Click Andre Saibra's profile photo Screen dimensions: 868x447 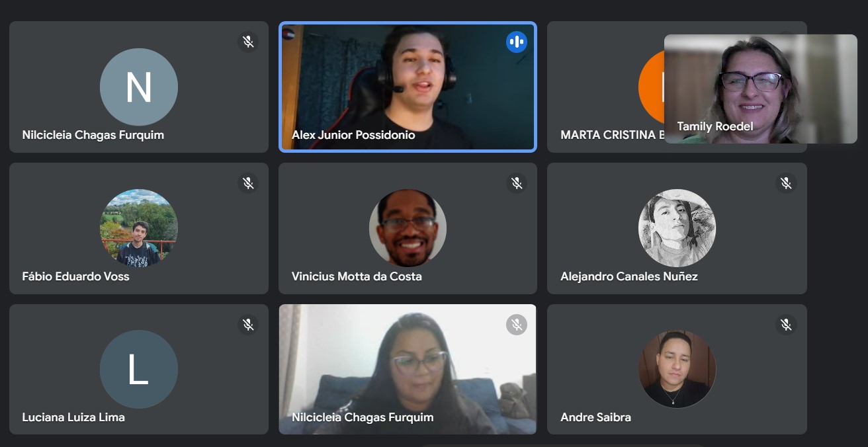tap(677, 369)
